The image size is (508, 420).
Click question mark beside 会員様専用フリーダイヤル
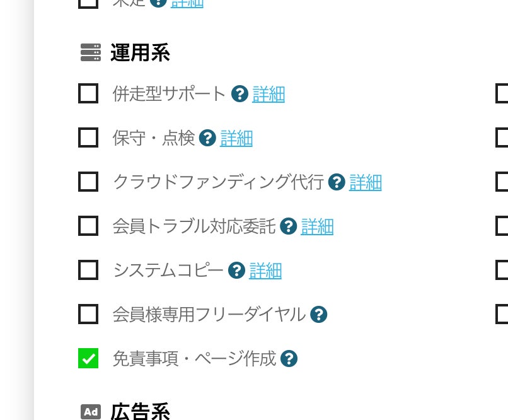point(319,314)
